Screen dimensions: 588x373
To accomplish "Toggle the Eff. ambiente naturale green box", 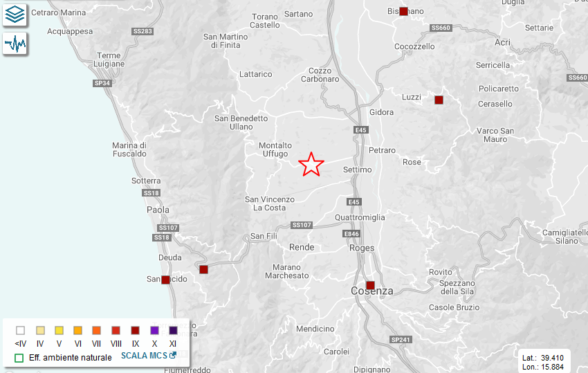I will 19,358.
